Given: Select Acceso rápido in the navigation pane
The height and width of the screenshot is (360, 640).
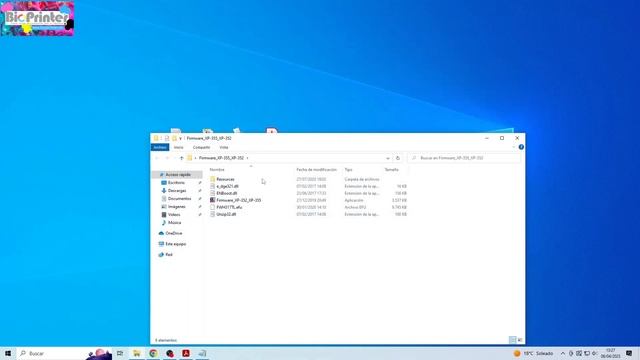Looking at the screenshot, I should click(x=178, y=175).
